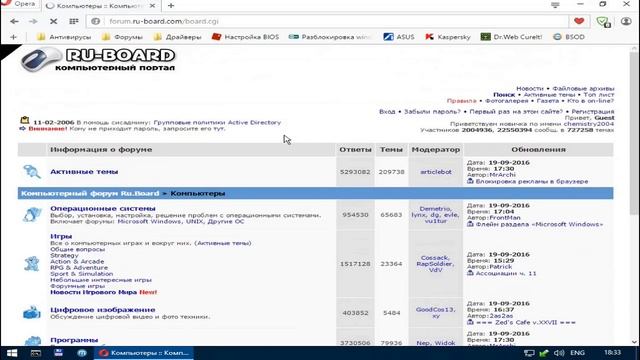Screen dimensions: 640x360
Task: Open the Ассоциации ч. 11 topic
Action: point(506,273)
